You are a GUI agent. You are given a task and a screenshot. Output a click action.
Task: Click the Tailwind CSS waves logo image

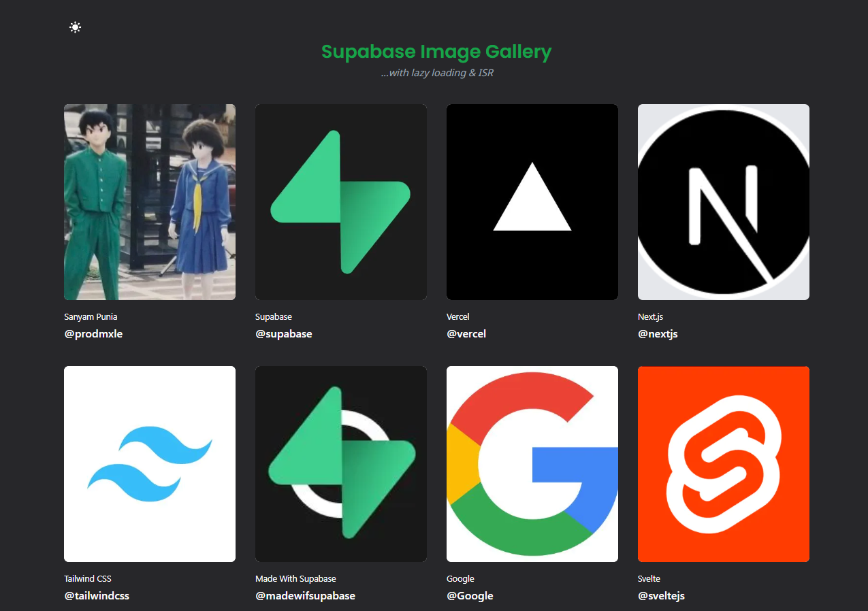click(x=149, y=463)
